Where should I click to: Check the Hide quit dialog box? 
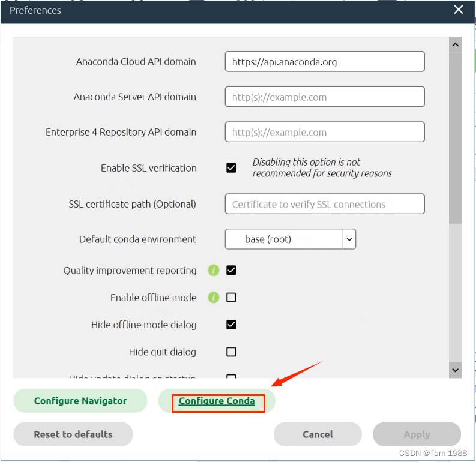pyautogui.click(x=231, y=352)
